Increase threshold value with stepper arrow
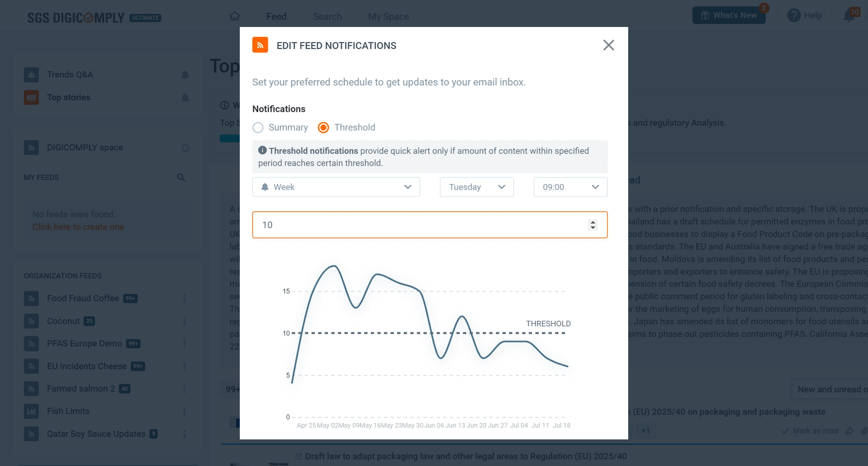868x466 pixels. (592, 222)
